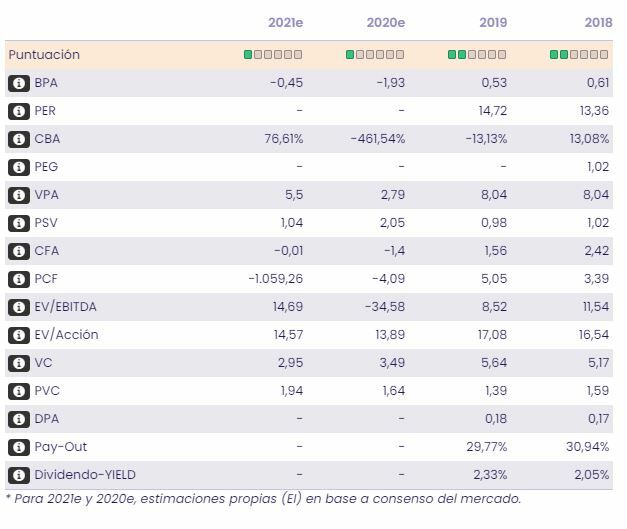The image size is (627, 529).
Task: Show info for the VPA row
Action: coord(17,195)
